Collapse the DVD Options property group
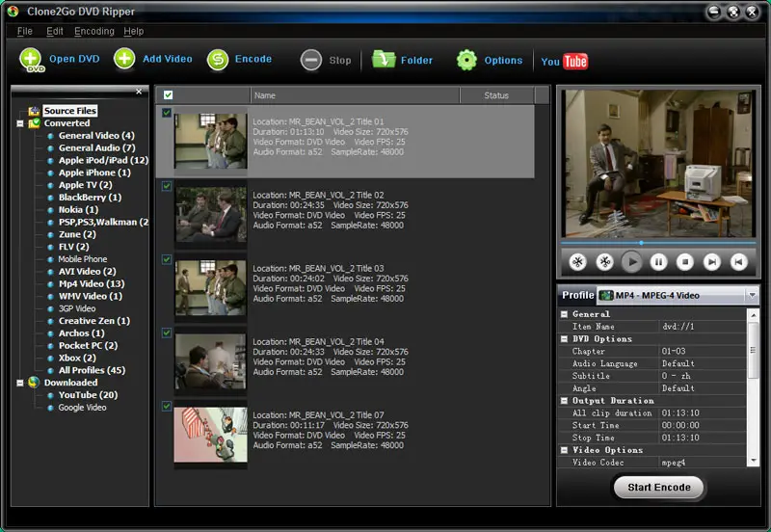The height and width of the screenshot is (532, 771). (565, 339)
